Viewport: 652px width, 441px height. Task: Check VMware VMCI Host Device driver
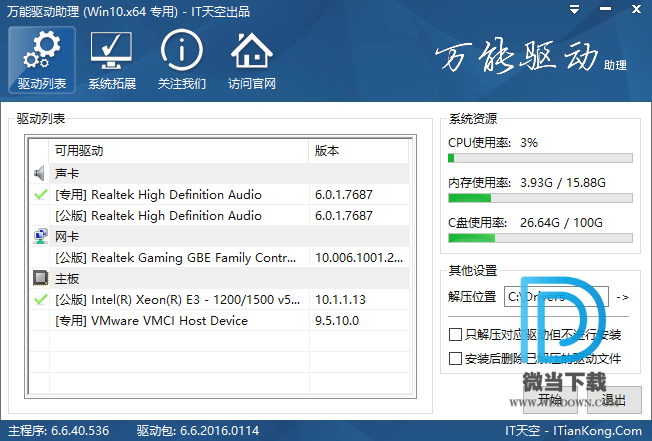coord(40,321)
